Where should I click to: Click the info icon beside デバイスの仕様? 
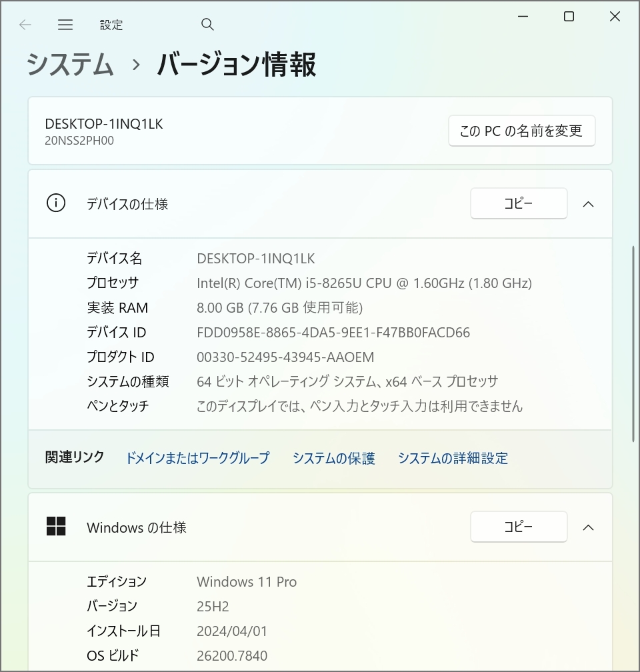(56, 203)
